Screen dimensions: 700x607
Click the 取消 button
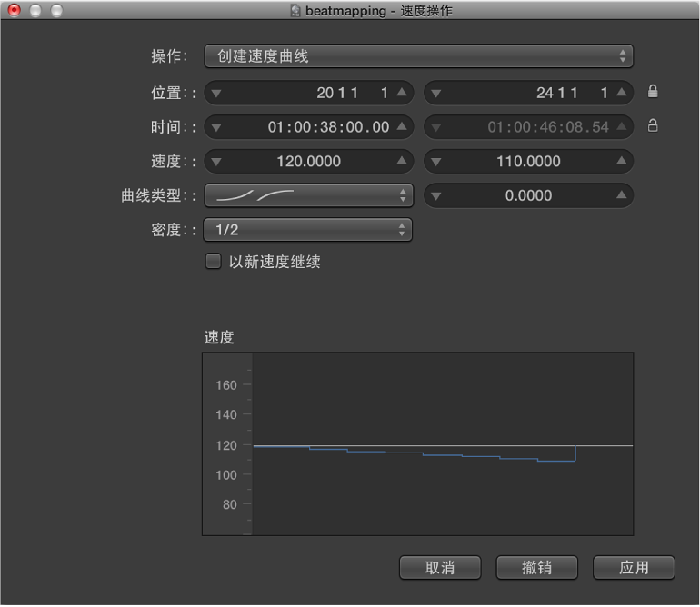coord(440,568)
